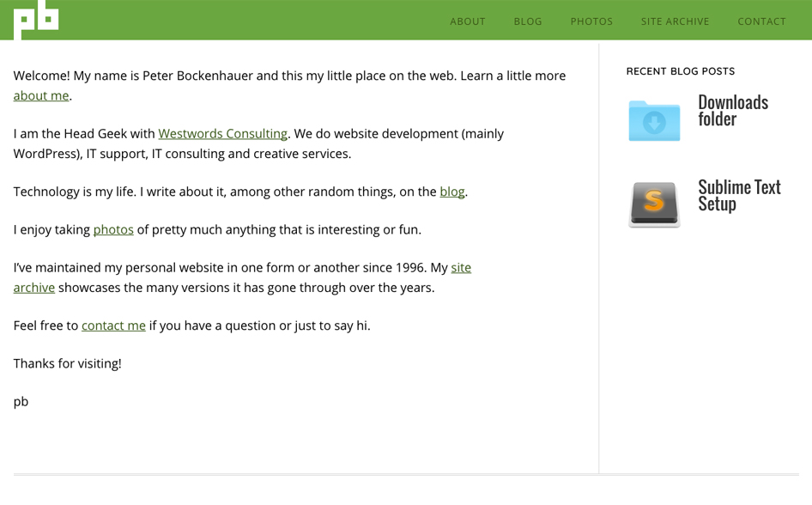The image size is (812, 505).
Task: Follow the 'site archive' paragraph link
Action: pyautogui.click(x=461, y=268)
